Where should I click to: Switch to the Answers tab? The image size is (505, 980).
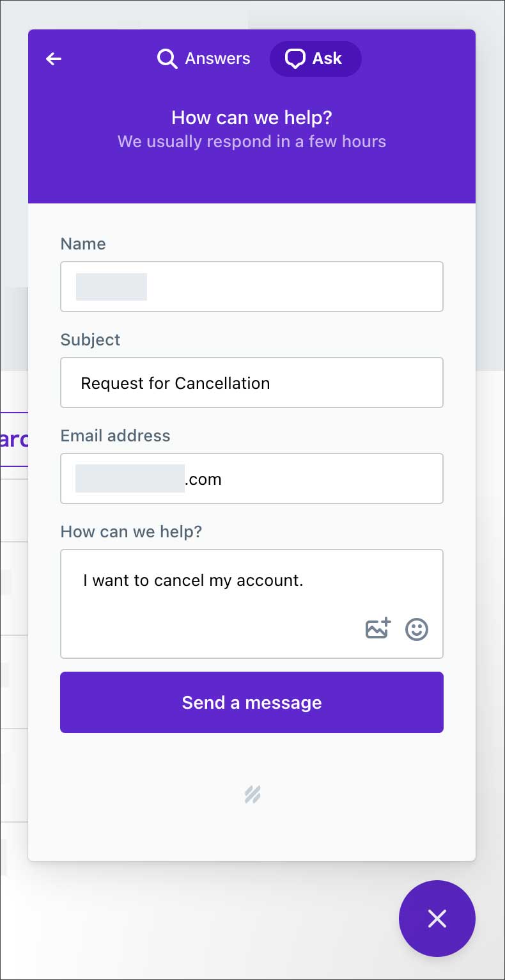tap(217, 59)
